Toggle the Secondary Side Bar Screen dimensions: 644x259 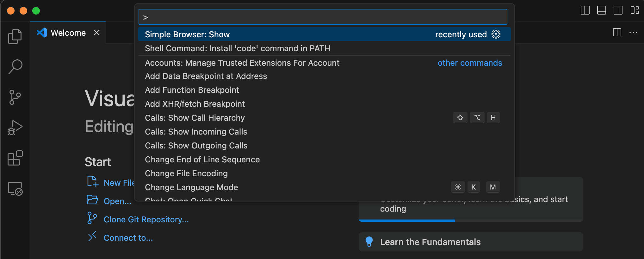click(618, 10)
